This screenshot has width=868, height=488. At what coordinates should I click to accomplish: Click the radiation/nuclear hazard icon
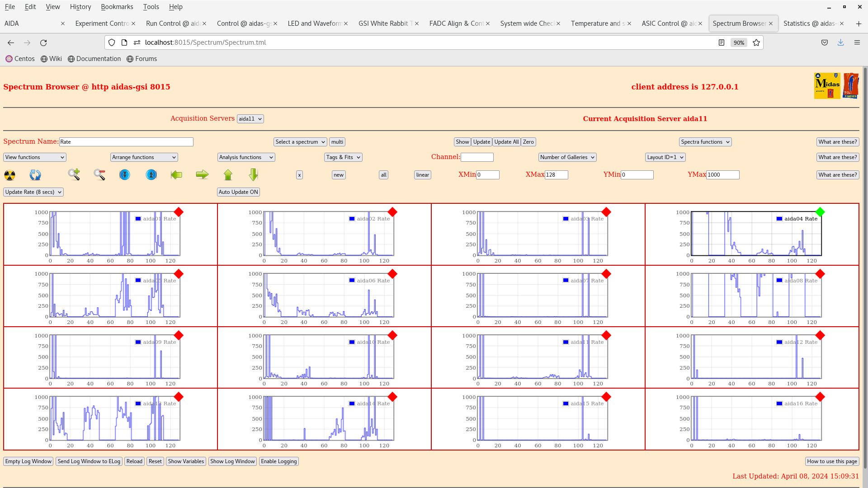click(x=9, y=174)
